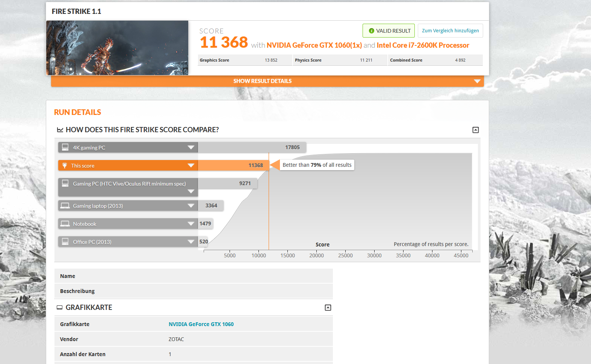This screenshot has height=364, width=591.
Task: Click the Beschreibung row
Action: click(x=193, y=291)
